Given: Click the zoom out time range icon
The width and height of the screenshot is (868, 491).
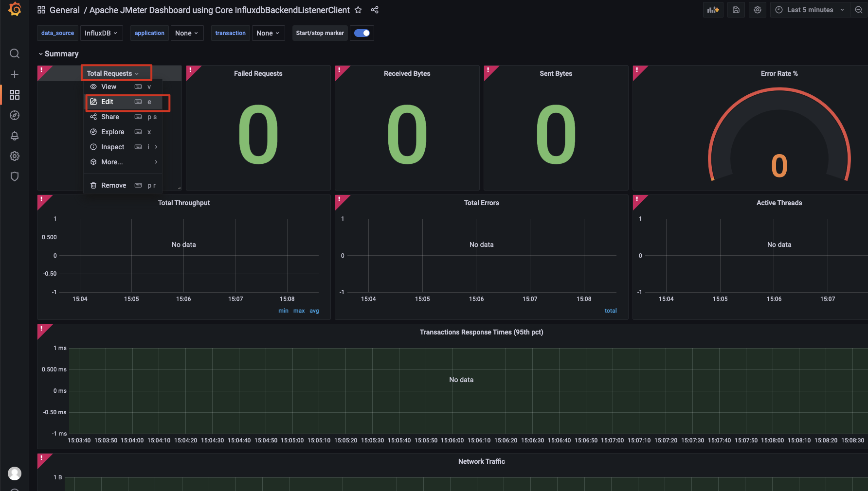Looking at the screenshot, I should (859, 10).
